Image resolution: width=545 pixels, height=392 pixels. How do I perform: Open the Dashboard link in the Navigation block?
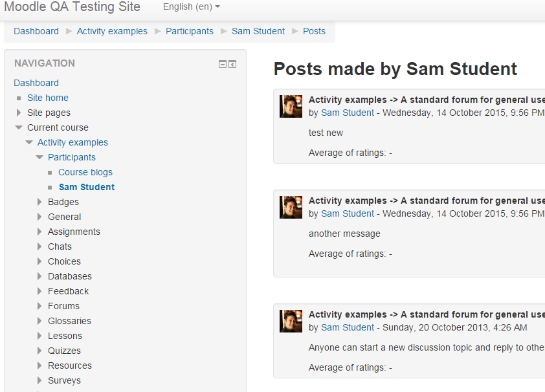(36, 83)
